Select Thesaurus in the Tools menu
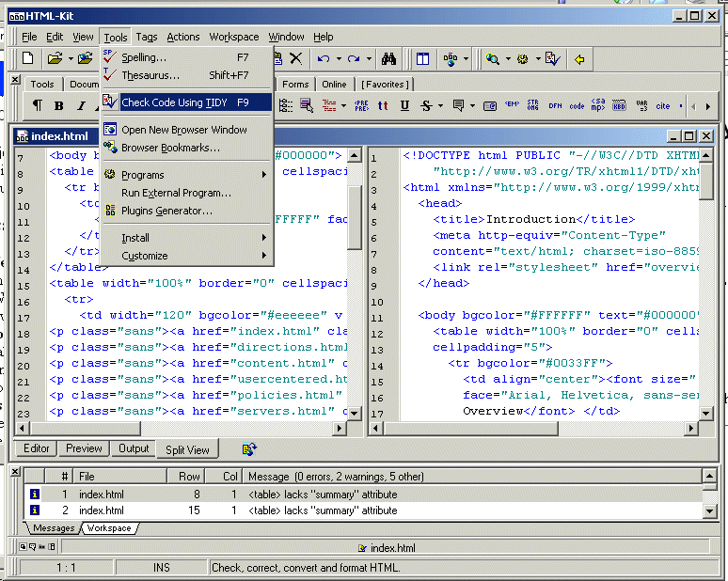This screenshot has width=728, height=581. [x=187, y=75]
